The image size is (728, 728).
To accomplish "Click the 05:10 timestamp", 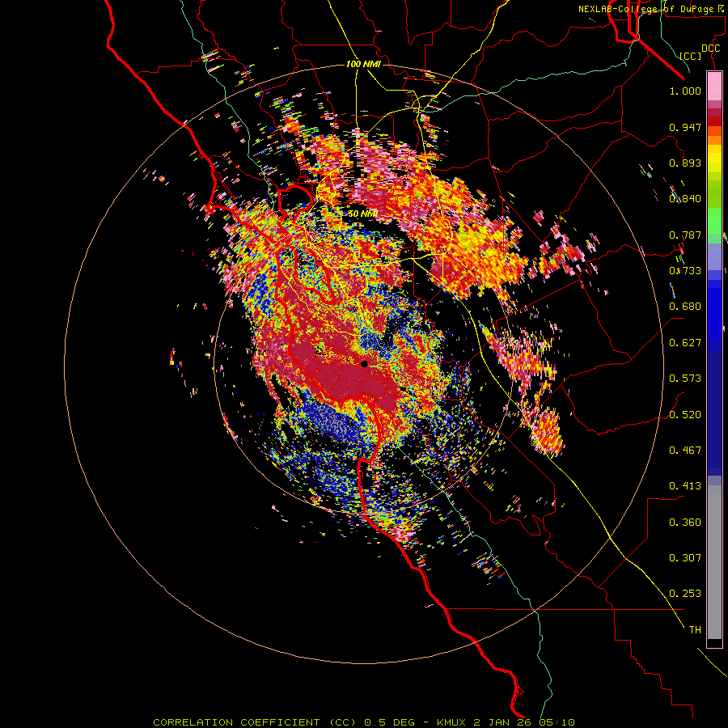I will pos(557,722).
